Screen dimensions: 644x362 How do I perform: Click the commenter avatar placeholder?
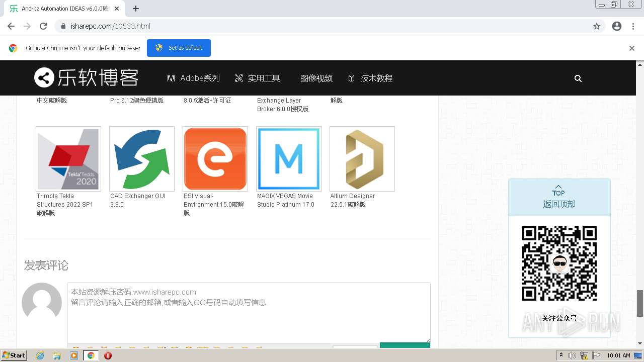[42, 303]
